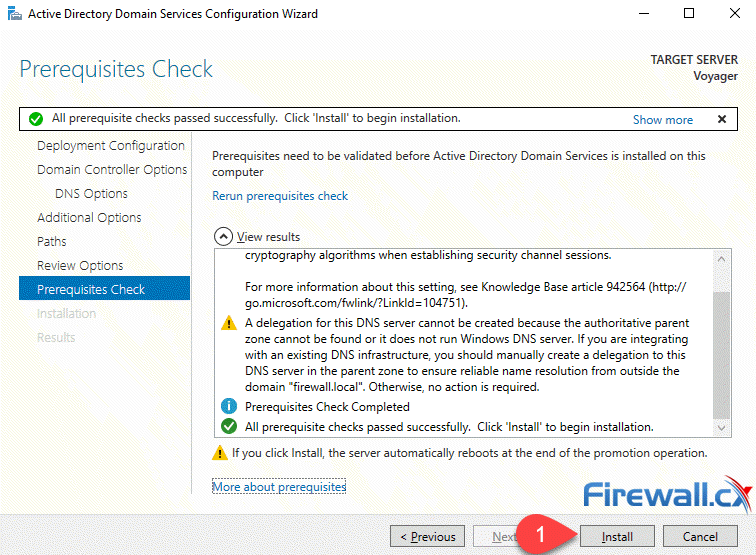The height and width of the screenshot is (555, 756).
Task: Click the blue info icon for Prerequisites Check Completed
Action: (229, 406)
